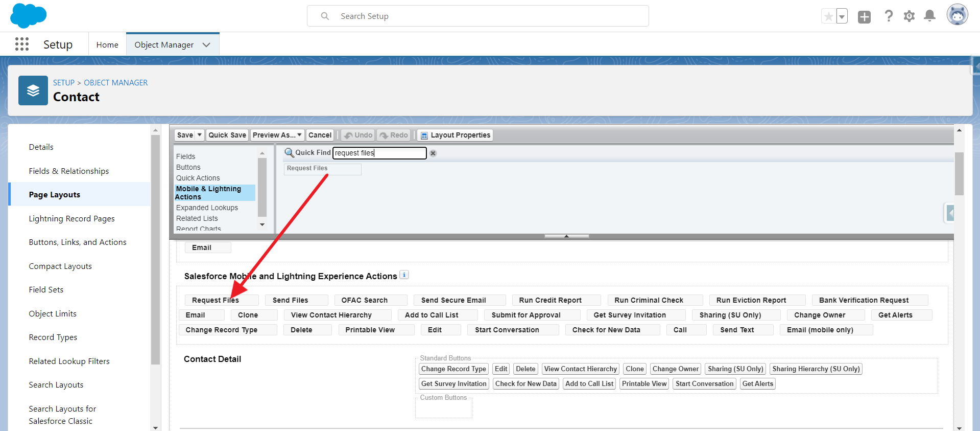The width and height of the screenshot is (980, 431).
Task: Click the Change Record Type standard button
Action: tap(453, 369)
